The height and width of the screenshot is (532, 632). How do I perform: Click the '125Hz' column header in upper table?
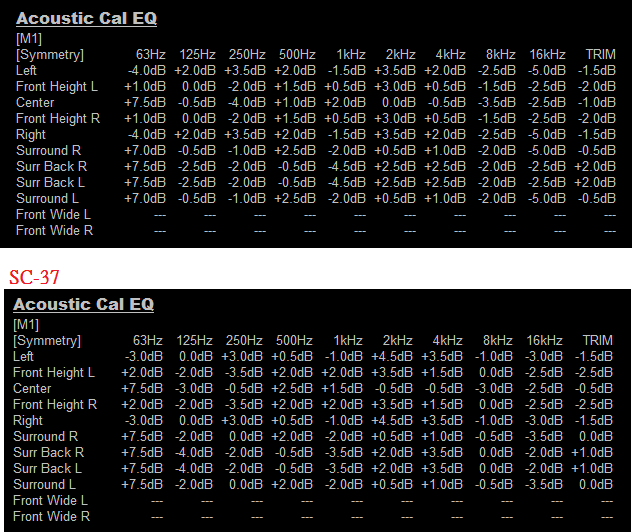pos(198,54)
